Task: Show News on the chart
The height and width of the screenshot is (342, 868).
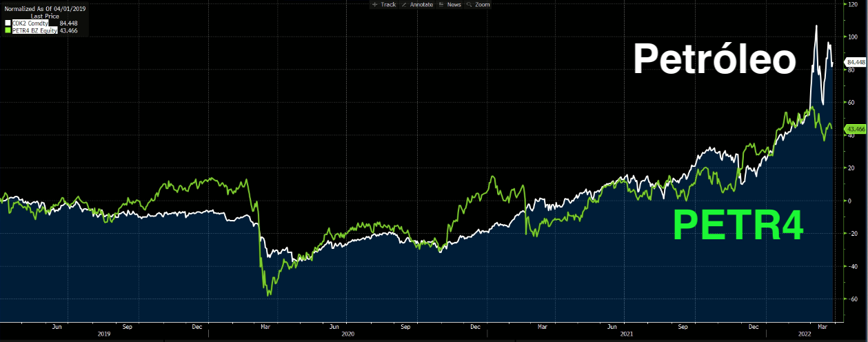Action: [450, 4]
